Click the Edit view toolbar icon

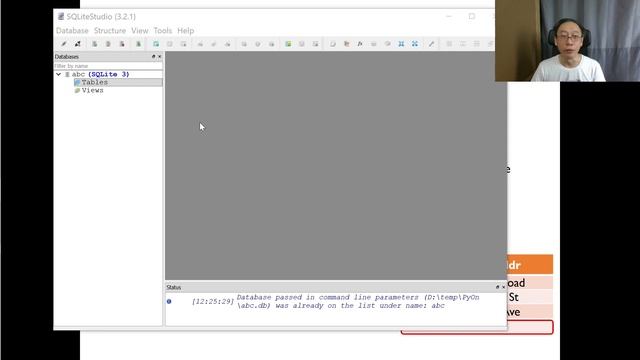tap(302, 44)
